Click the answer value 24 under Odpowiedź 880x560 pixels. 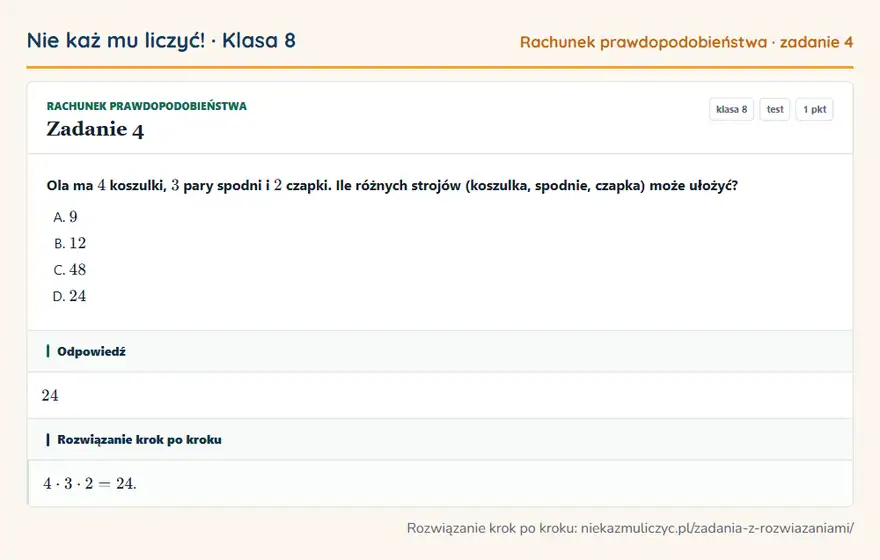[x=50, y=396]
